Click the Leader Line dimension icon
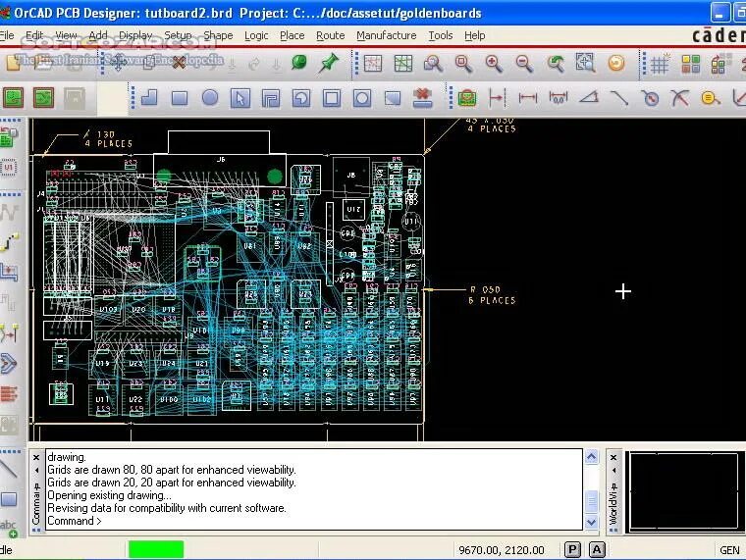 (x=619, y=98)
